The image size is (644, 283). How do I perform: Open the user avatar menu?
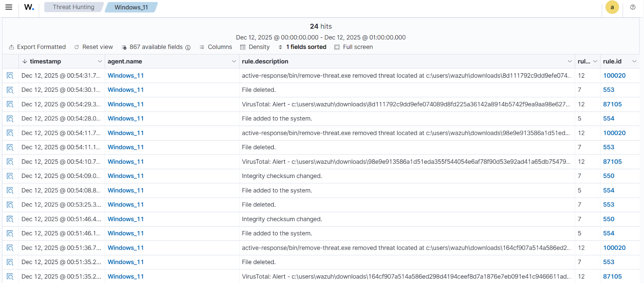click(x=612, y=7)
